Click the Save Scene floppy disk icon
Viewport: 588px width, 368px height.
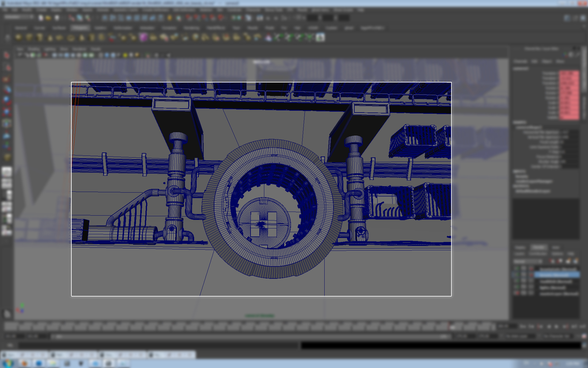57,18
